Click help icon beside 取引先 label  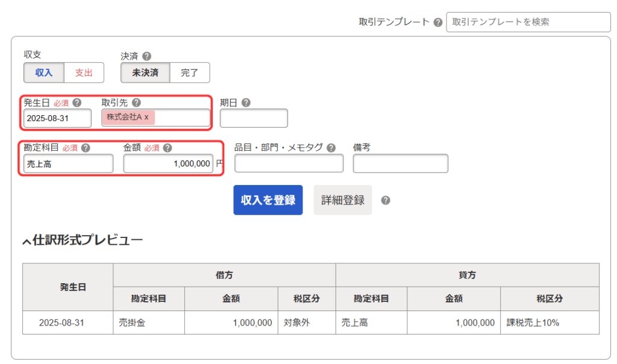click(136, 102)
